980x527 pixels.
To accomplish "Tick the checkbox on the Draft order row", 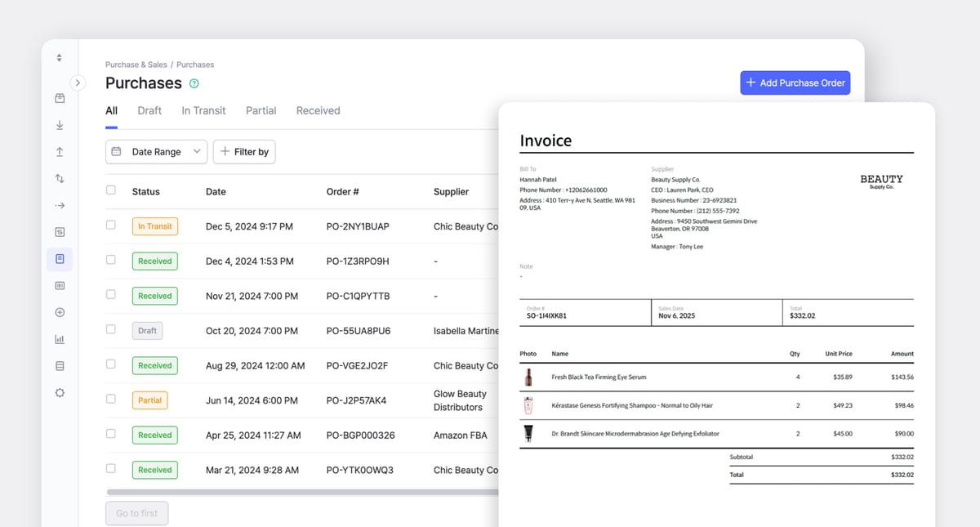I will coord(111,330).
